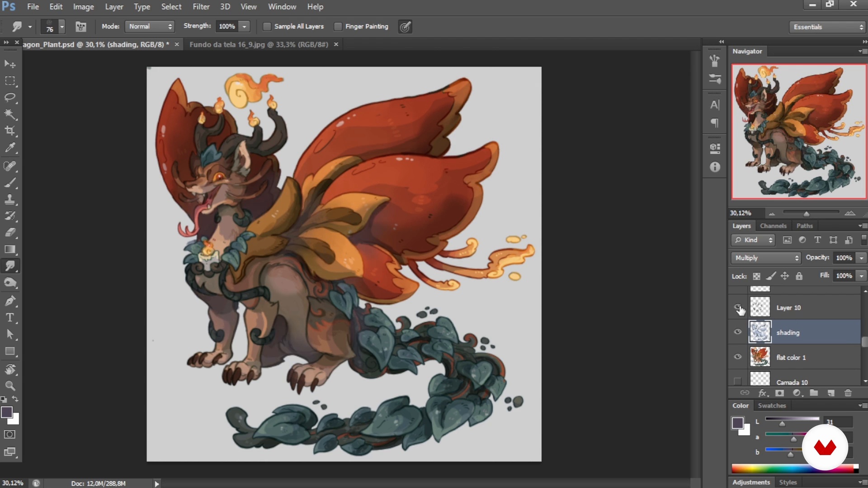Open the Strength slider dropdown
868x488 pixels.
click(245, 27)
